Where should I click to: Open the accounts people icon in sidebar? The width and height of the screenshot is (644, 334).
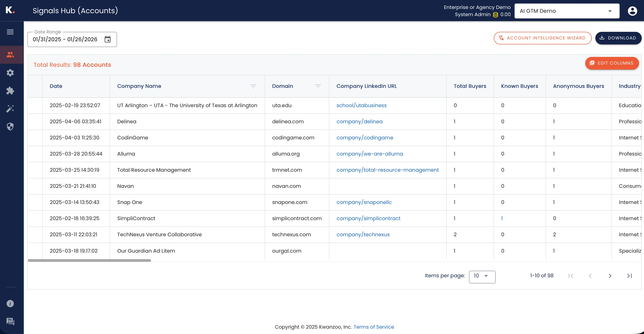point(10,54)
